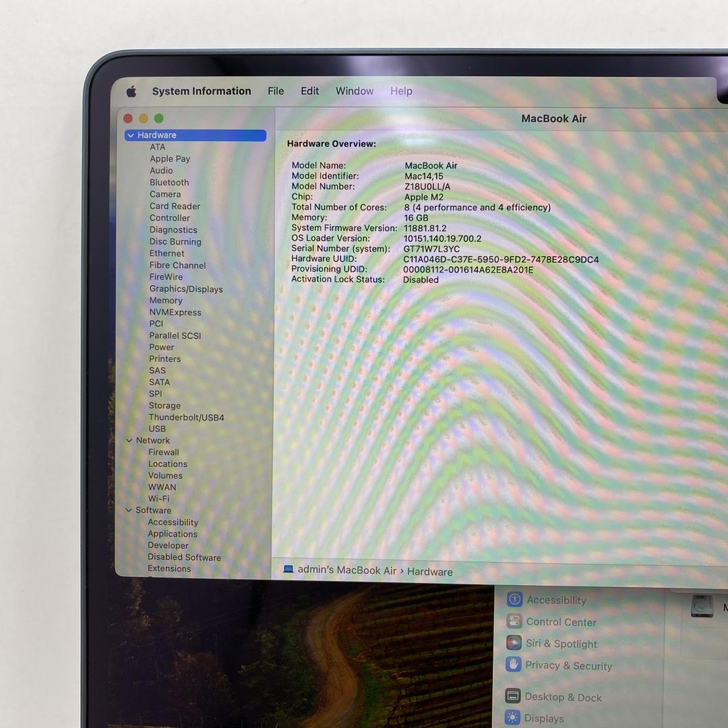The image size is (728, 728).
Task: Select Disabled Software in the sidebar
Action: click(184, 557)
